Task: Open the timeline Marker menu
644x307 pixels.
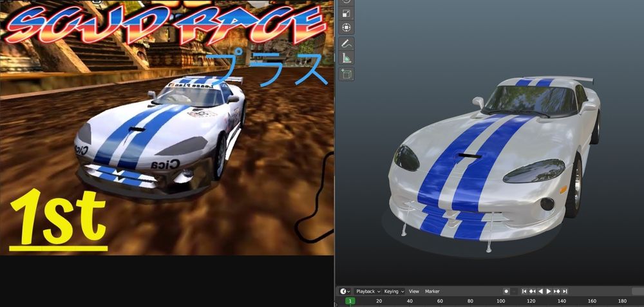Action: point(432,292)
